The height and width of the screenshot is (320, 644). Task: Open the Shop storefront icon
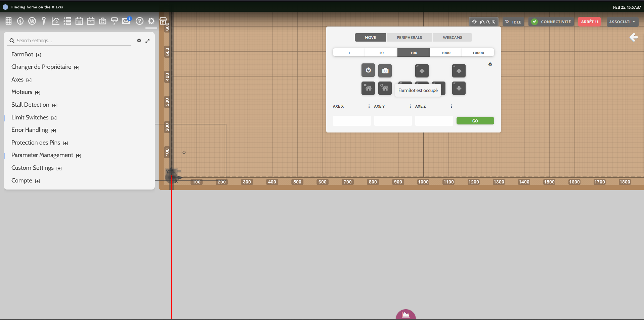point(163,21)
